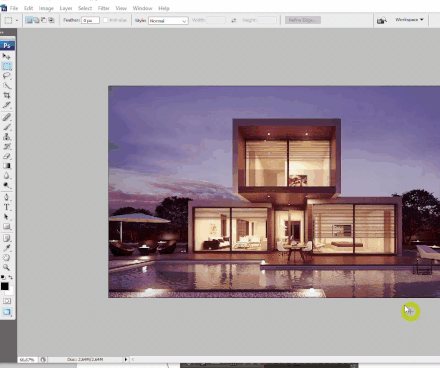Select the Lasso tool
This screenshot has width=440, height=368.
(x=6, y=76)
